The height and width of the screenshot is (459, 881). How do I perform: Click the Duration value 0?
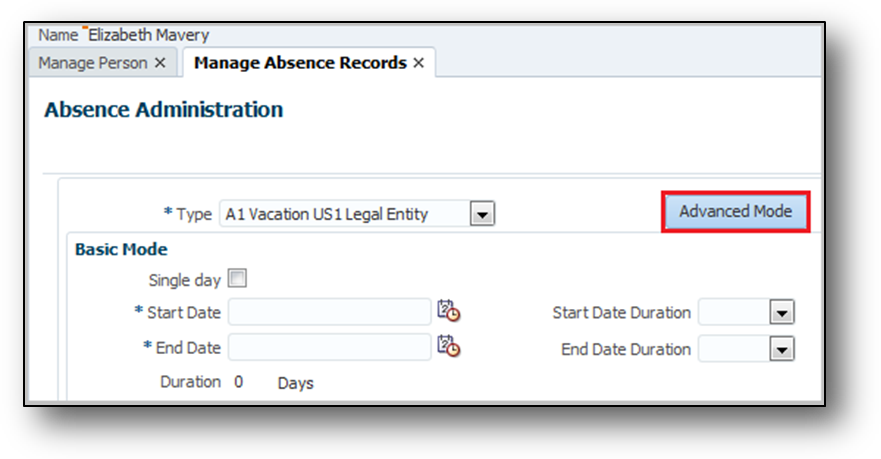click(x=239, y=382)
